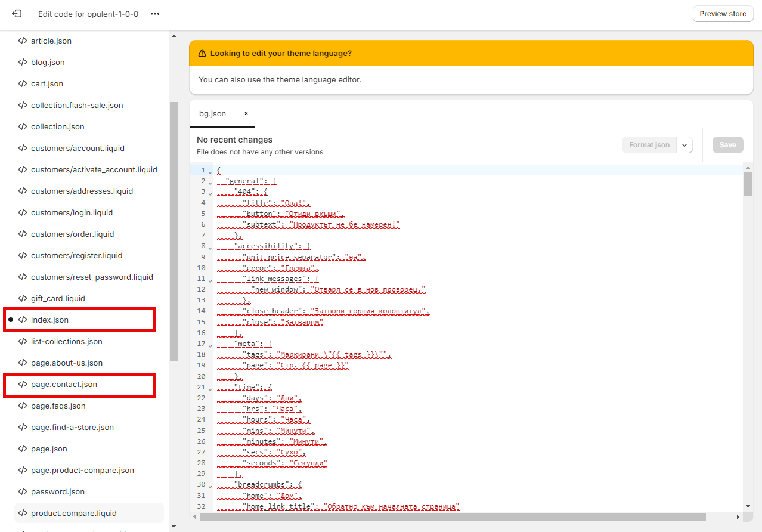The height and width of the screenshot is (532, 762).
Task: Fold the "accessibility" block on line 8
Action: 210,246
